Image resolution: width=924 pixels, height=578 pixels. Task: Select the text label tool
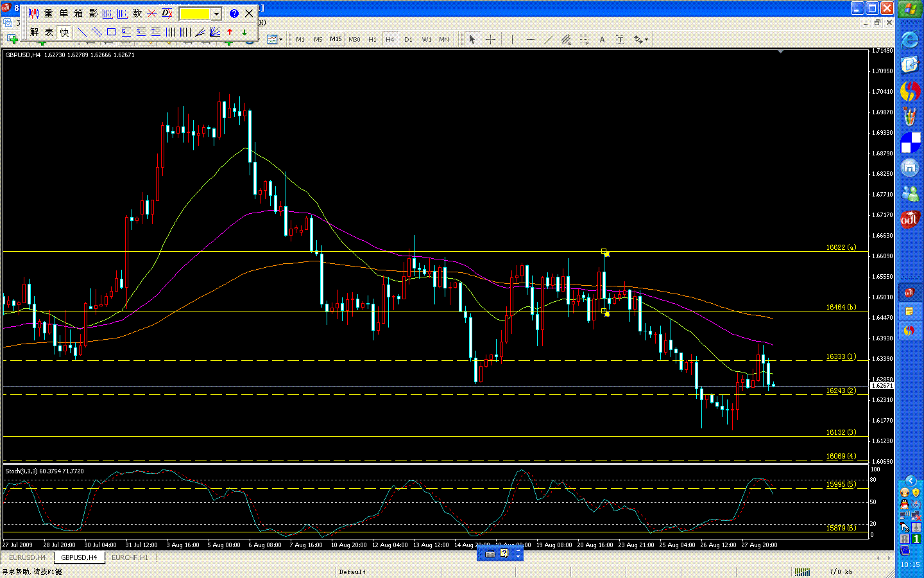(x=620, y=40)
